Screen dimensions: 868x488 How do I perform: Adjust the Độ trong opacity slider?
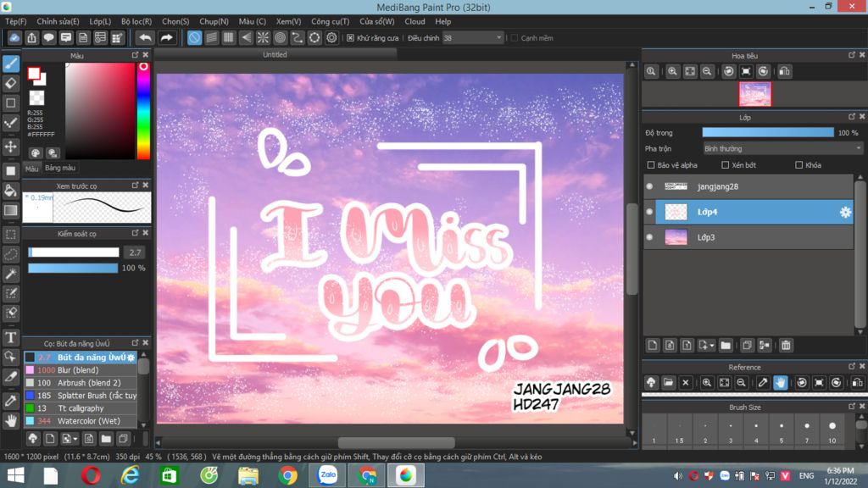[x=768, y=132]
